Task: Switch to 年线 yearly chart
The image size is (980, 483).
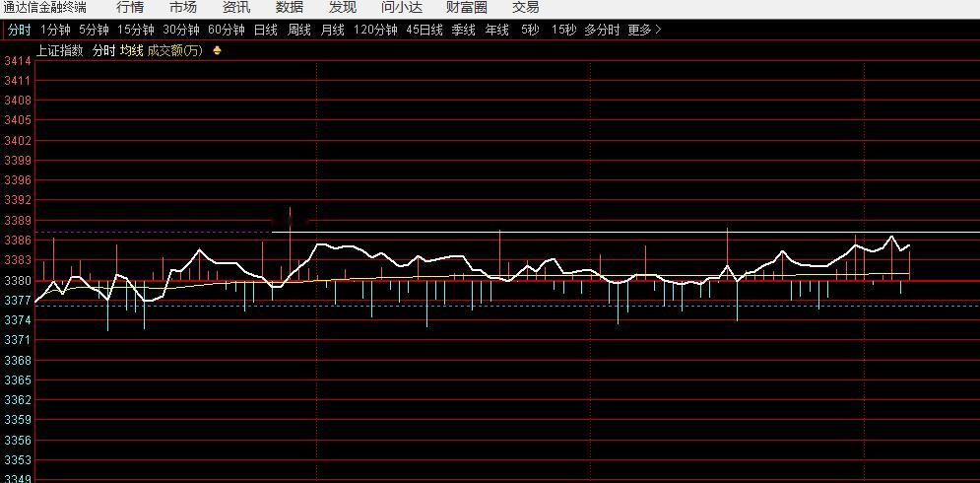Action: 497,30
